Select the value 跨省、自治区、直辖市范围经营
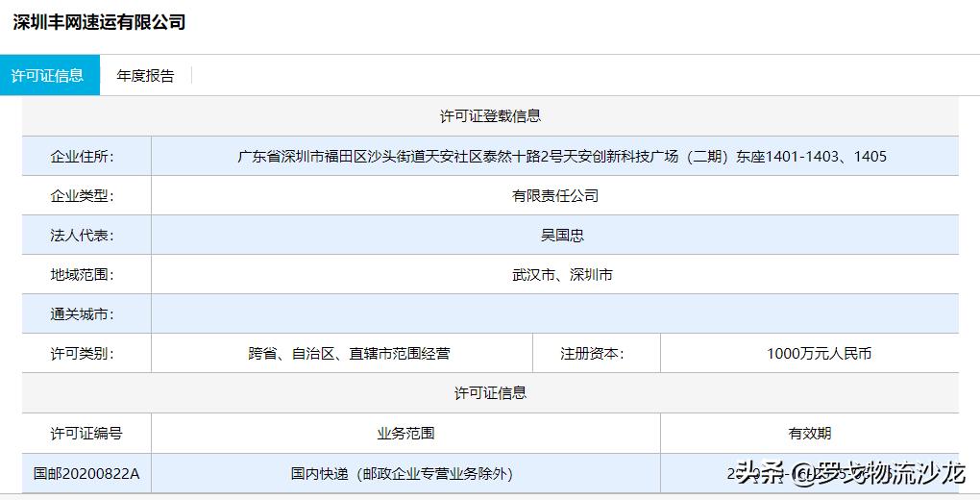 click(349, 354)
